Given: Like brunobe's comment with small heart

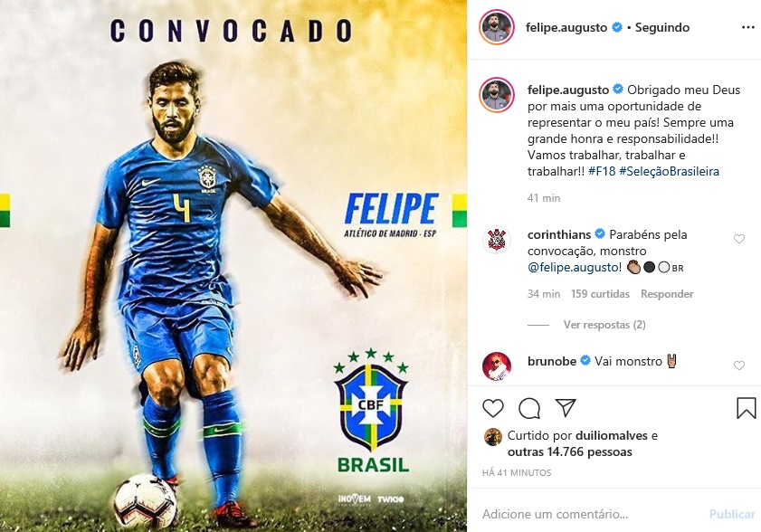Looking at the screenshot, I should tap(738, 366).
